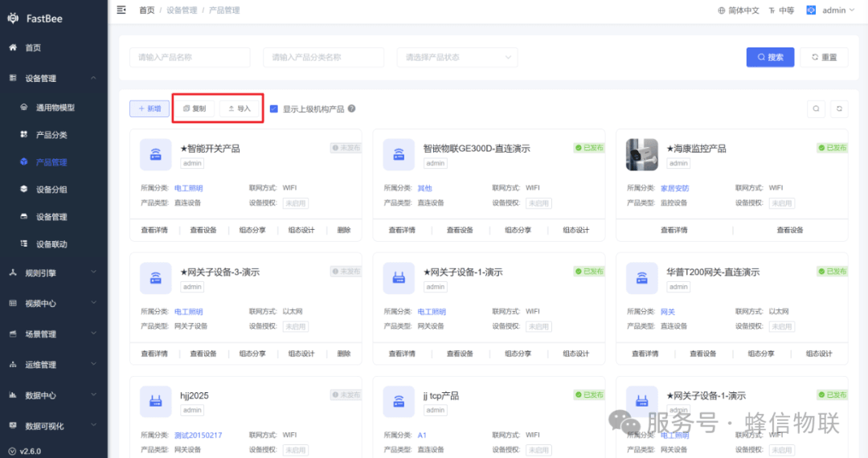Click the 重置 reset button

(x=824, y=57)
